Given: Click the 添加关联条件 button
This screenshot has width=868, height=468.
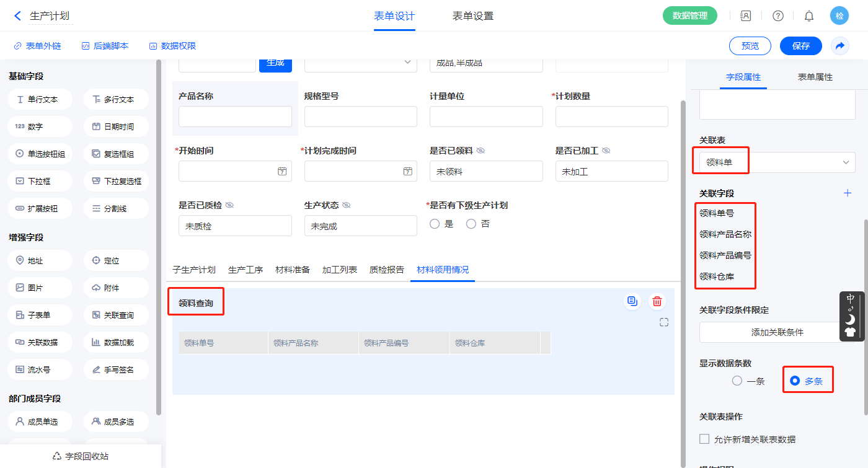Looking at the screenshot, I should pyautogui.click(x=777, y=332).
